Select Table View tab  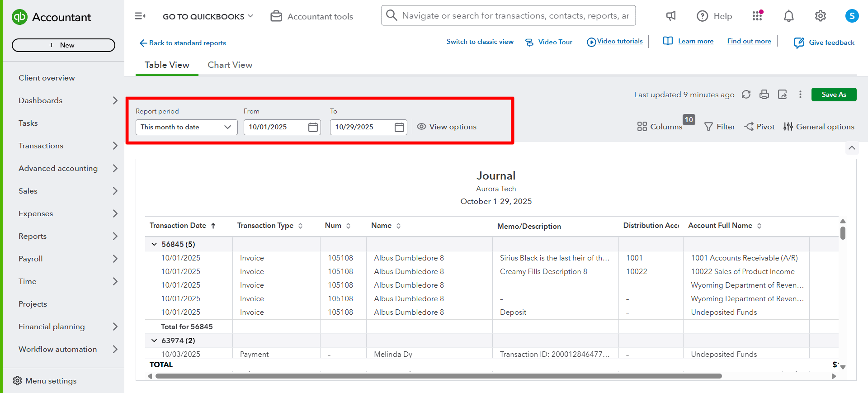(167, 65)
